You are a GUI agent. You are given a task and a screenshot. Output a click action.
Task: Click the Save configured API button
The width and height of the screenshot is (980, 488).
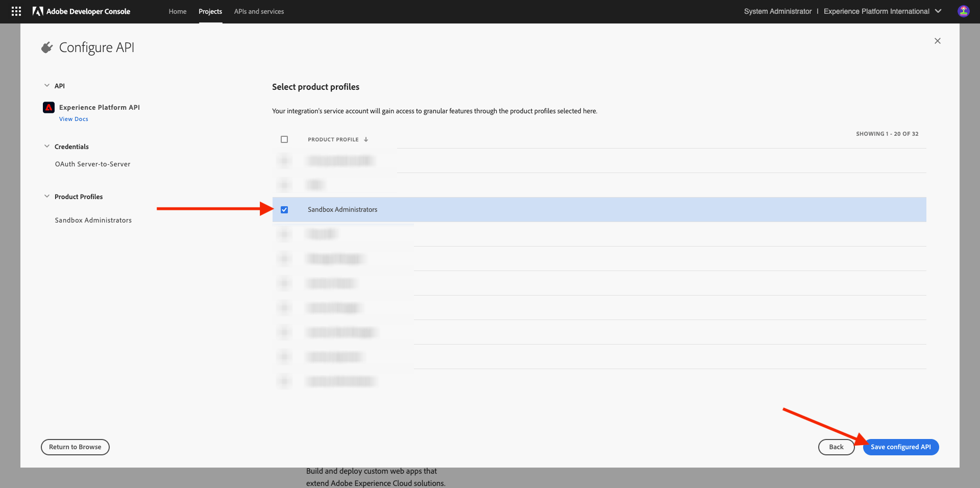point(901,447)
